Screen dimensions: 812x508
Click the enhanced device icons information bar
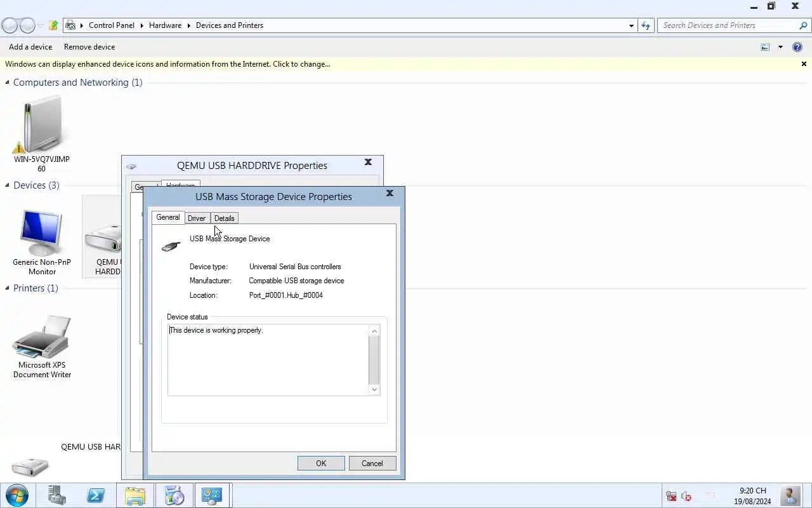coord(167,64)
